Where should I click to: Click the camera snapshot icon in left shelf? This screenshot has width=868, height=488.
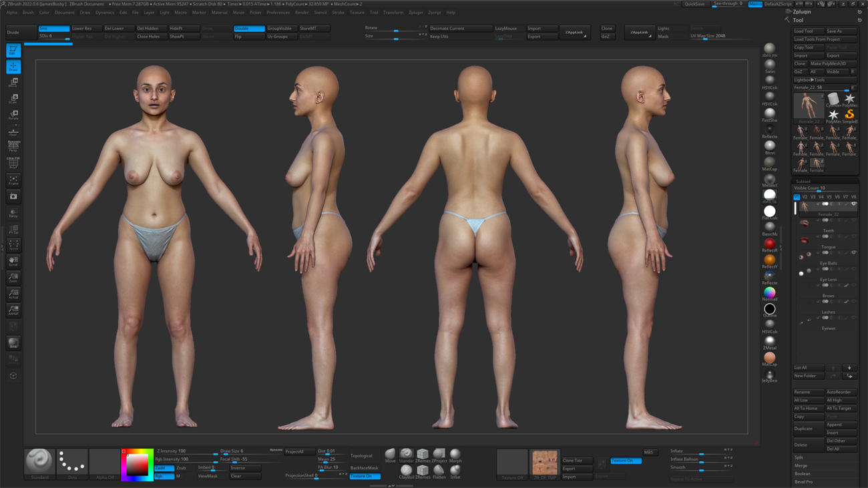click(x=13, y=196)
